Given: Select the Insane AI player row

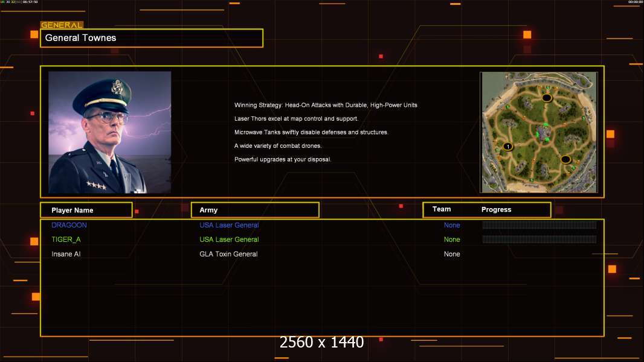Looking at the screenshot, I should pos(66,254).
